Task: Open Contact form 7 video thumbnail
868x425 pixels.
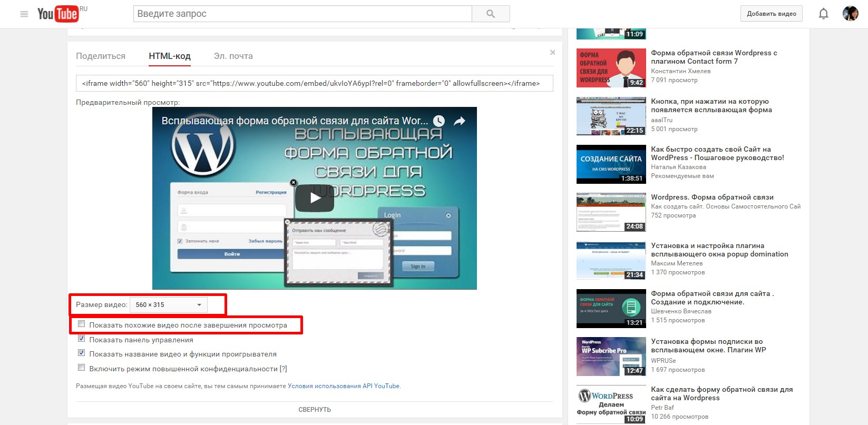Action: tap(611, 68)
